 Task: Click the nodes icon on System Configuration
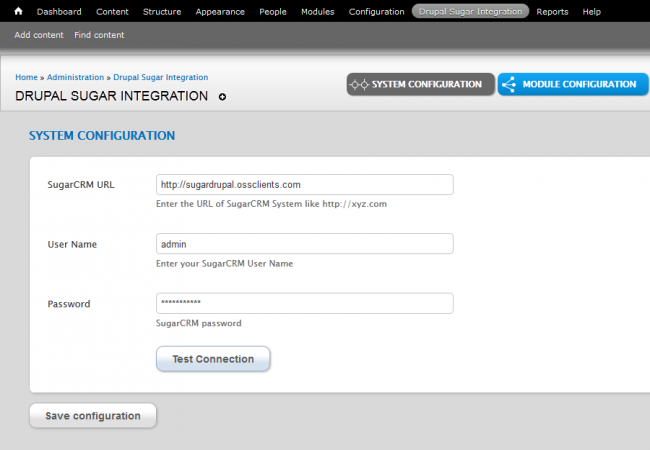click(x=359, y=85)
